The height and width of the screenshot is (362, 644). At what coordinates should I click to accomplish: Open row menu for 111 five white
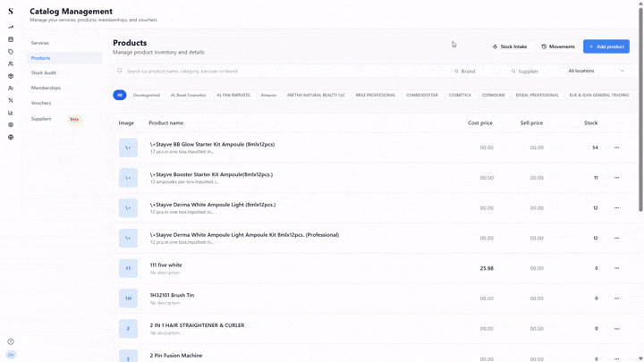click(616, 268)
